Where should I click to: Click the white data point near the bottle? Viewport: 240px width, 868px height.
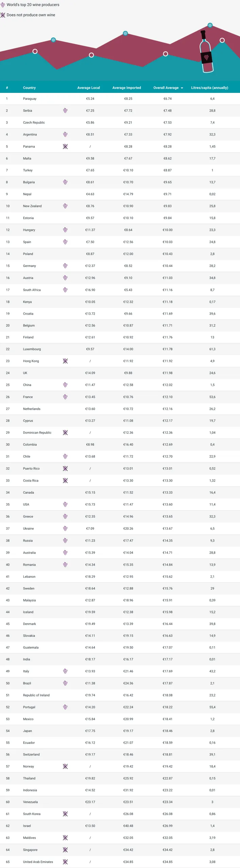[222, 40]
